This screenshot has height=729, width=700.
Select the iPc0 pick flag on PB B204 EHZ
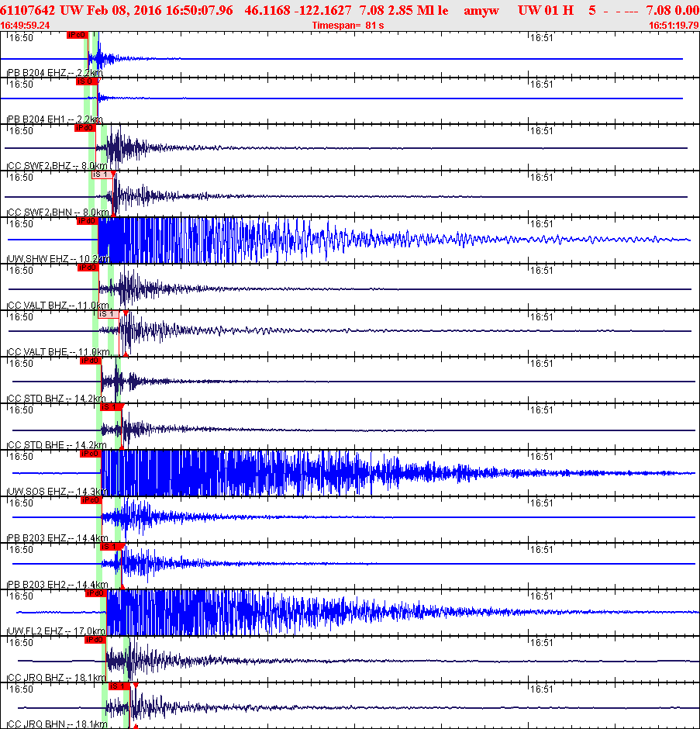pos(76,34)
